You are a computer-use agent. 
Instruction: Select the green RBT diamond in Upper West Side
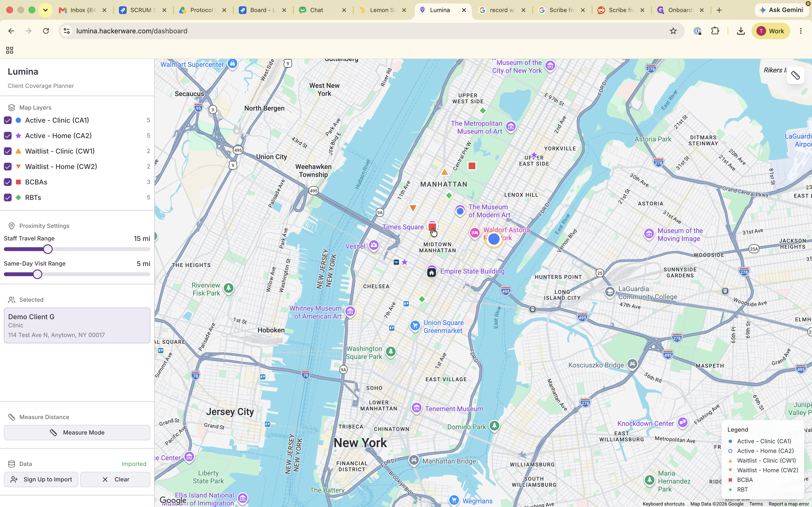pyautogui.click(x=483, y=110)
